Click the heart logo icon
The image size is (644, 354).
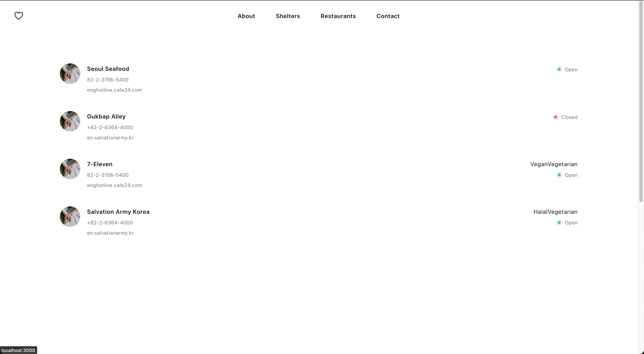click(x=19, y=16)
